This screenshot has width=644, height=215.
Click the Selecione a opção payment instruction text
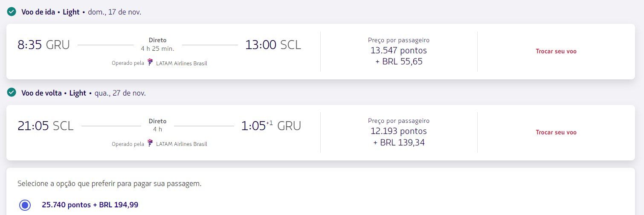[x=109, y=184]
